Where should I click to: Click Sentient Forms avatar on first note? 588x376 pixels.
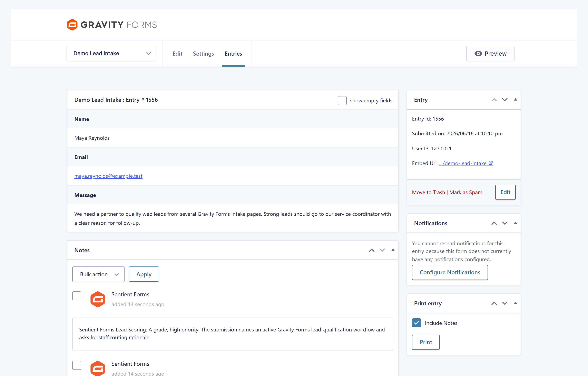[x=98, y=299]
